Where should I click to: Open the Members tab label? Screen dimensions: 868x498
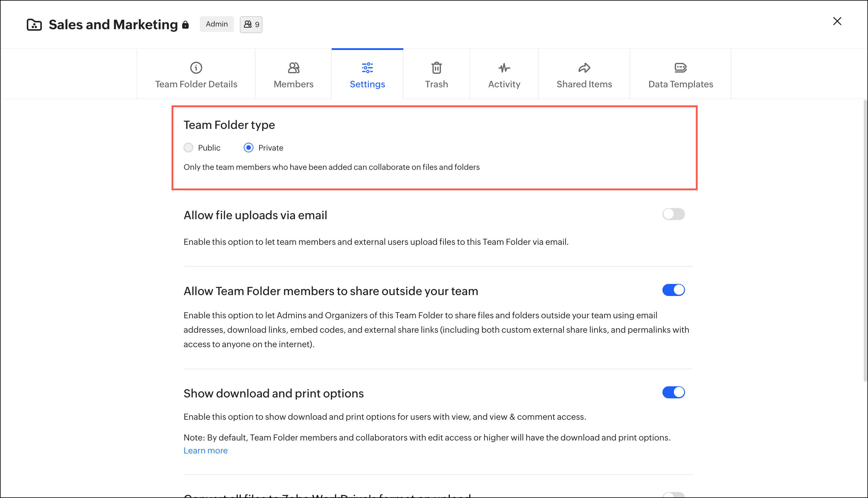(293, 84)
